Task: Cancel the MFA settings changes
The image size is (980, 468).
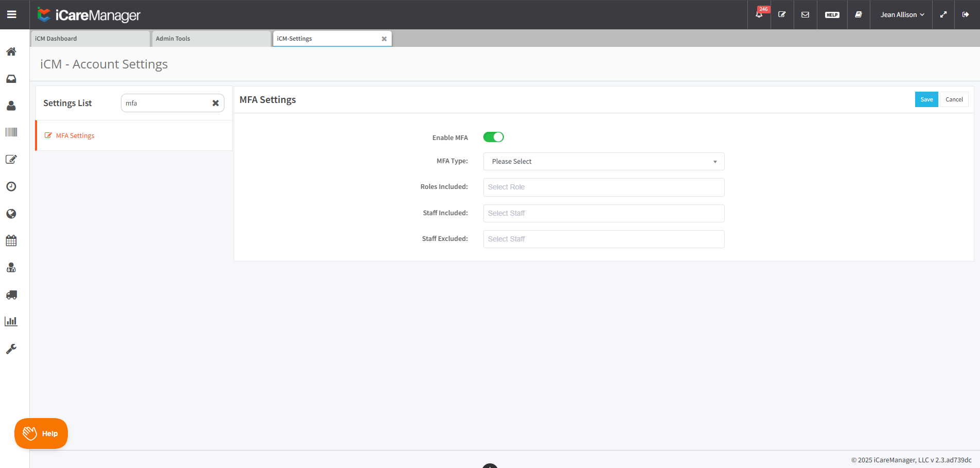Action: 954,99
